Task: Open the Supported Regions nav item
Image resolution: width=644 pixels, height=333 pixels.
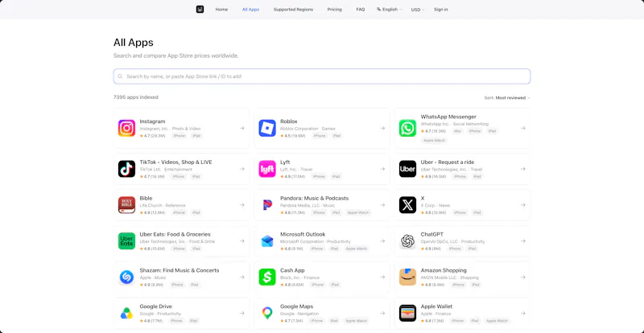Action: coord(293,10)
